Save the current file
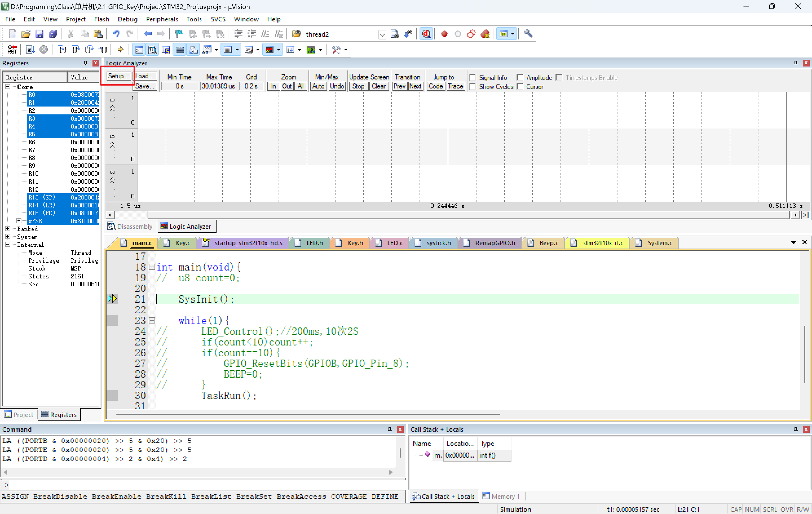Screen dimensions: 812x514 (x=39, y=34)
